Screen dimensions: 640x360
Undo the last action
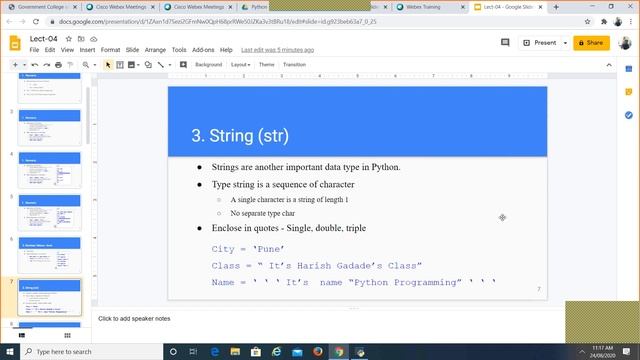[x=35, y=65]
